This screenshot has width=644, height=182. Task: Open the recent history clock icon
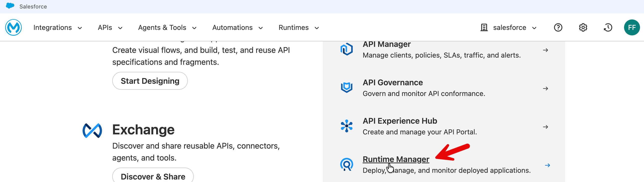(608, 27)
